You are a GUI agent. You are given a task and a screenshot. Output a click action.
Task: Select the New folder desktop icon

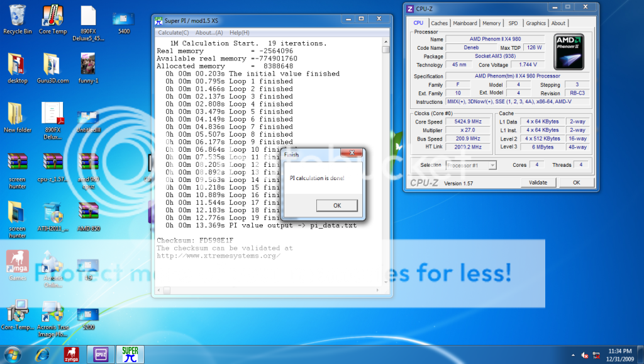(17, 118)
